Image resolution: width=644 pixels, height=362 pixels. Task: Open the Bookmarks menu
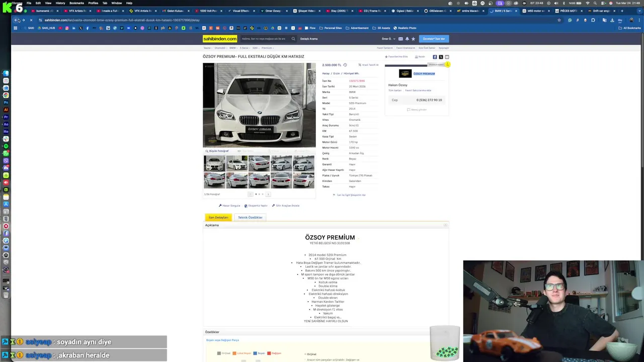coord(76,3)
